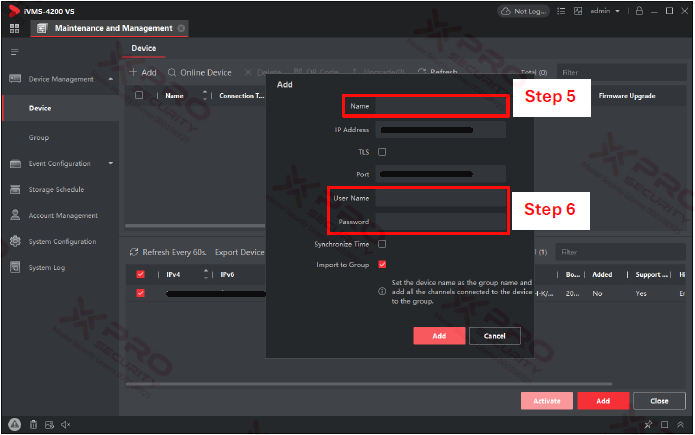Select Group in the sidebar
The height and width of the screenshot is (435, 695).
tap(39, 138)
